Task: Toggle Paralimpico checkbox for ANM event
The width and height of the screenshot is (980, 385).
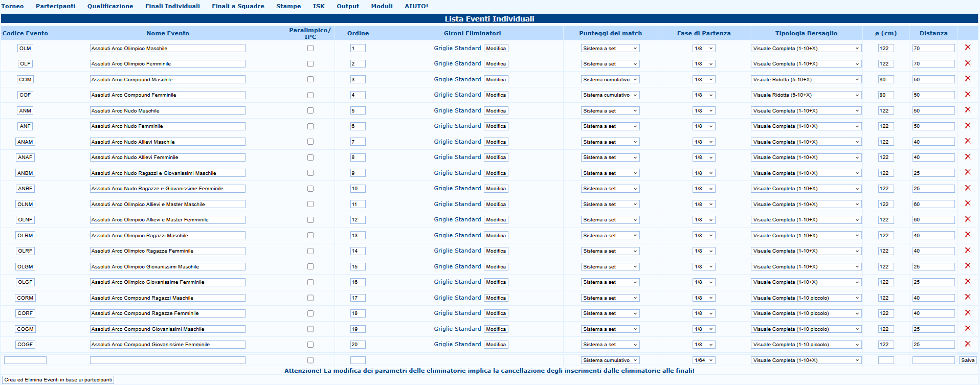Action: pos(310,110)
